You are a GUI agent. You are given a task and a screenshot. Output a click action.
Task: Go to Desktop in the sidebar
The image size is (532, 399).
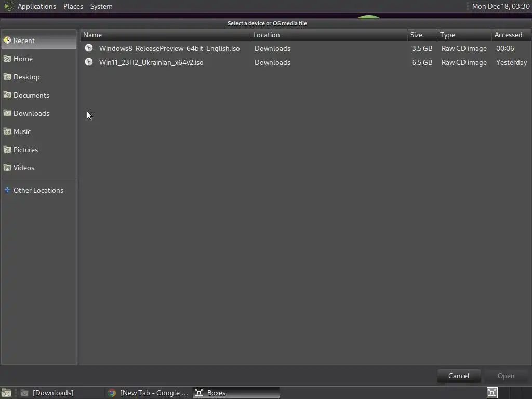pyautogui.click(x=38, y=77)
